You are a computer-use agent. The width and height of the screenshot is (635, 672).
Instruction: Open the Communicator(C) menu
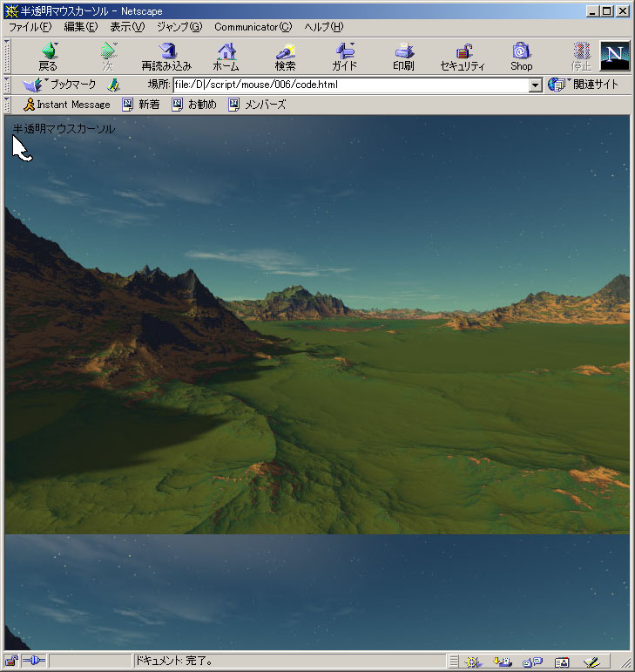[x=253, y=27]
